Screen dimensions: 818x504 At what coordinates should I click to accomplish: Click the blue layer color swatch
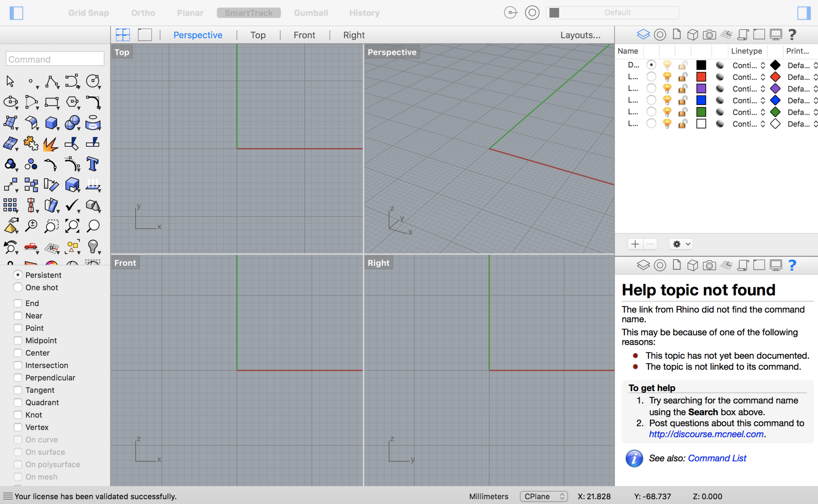tap(701, 100)
